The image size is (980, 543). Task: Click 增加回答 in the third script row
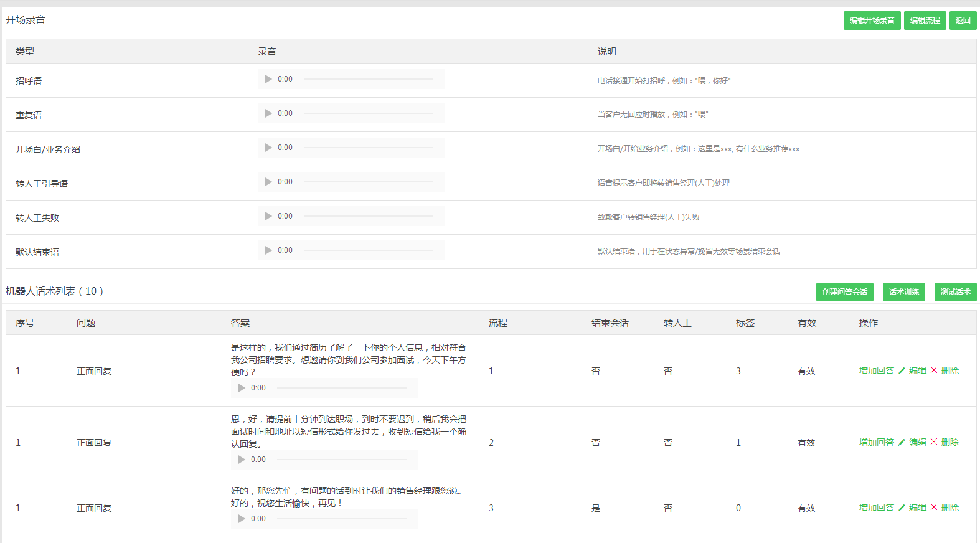point(876,508)
